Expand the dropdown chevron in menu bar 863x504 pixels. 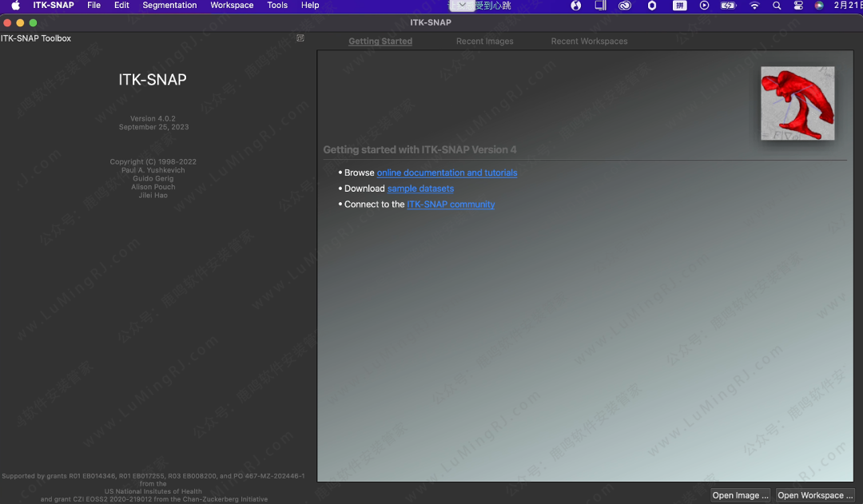[x=462, y=6]
